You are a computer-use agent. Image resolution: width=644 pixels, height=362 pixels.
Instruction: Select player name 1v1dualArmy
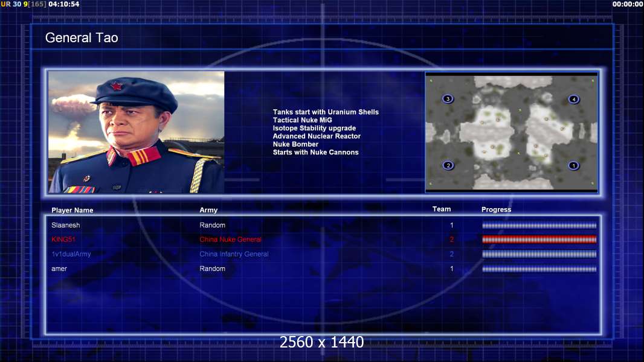tap(71, 254)
